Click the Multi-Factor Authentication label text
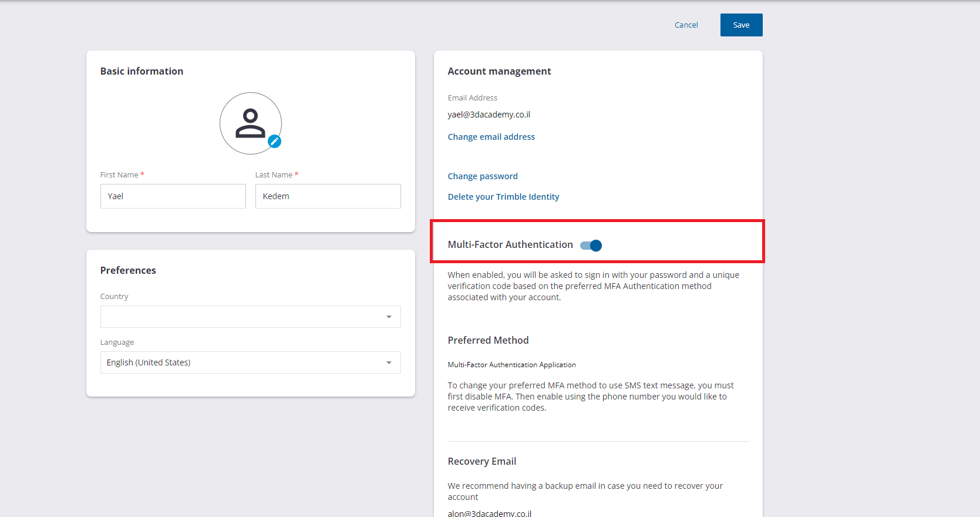 (x=510, y=244)
